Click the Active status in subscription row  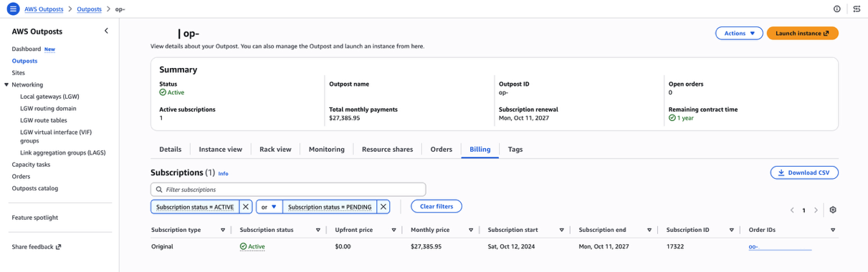click(x=252, y=247)
